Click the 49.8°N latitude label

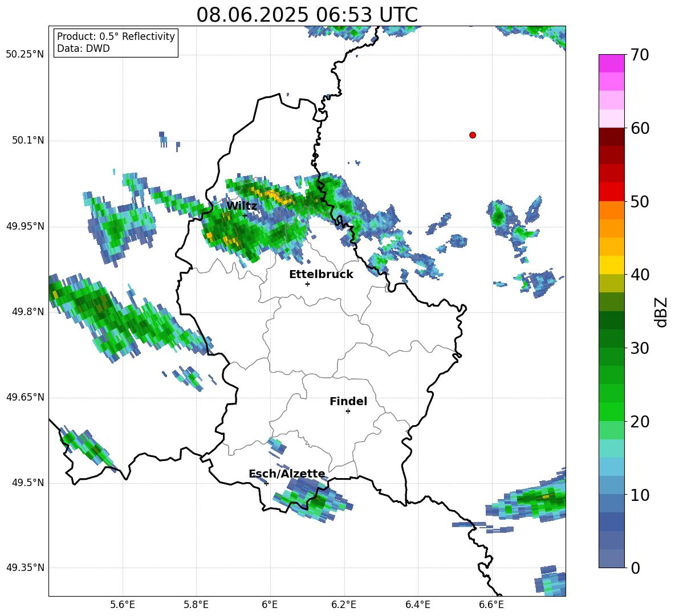click(x=28, y=312)
